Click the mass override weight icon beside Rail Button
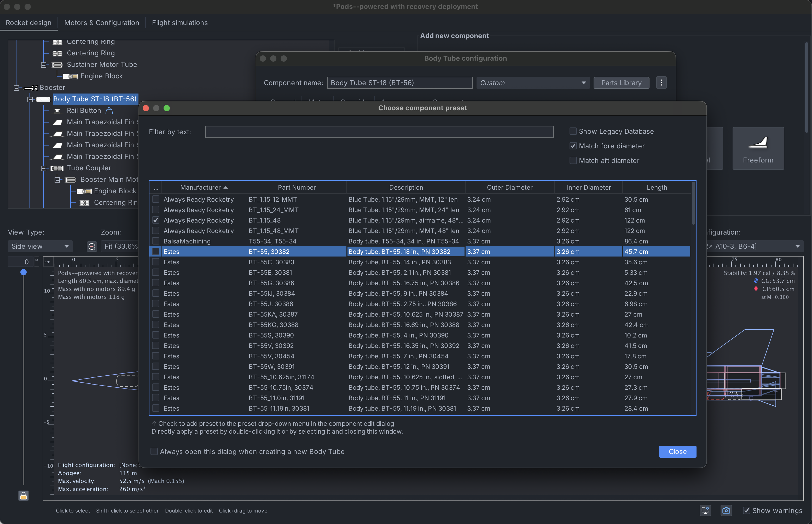 point(109,110)
